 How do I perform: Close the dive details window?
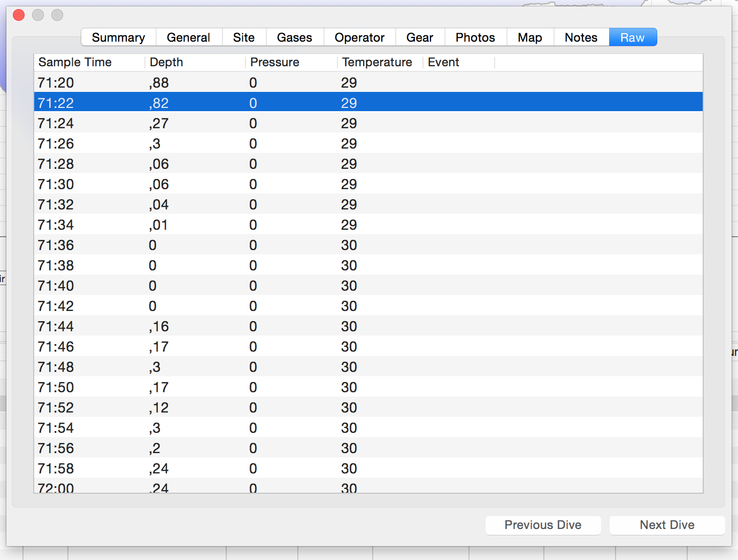[19, 15]
